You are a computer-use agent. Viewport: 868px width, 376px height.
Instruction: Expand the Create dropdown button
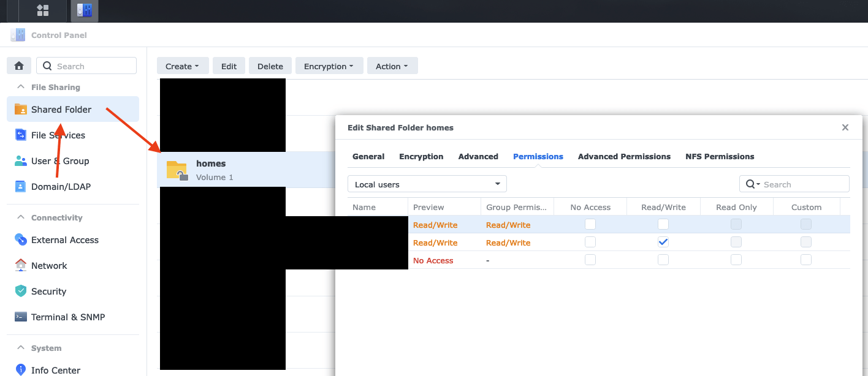183,66
